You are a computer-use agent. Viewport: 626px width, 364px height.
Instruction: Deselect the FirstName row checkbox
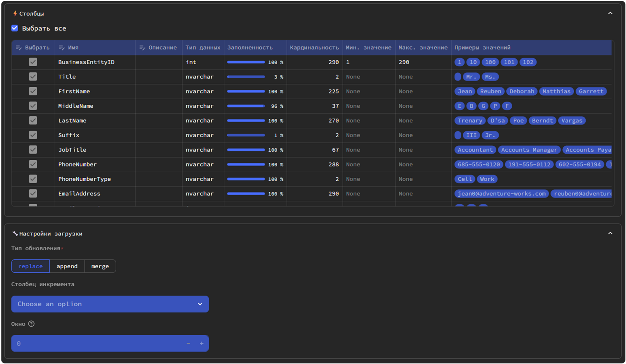point(33,91)
